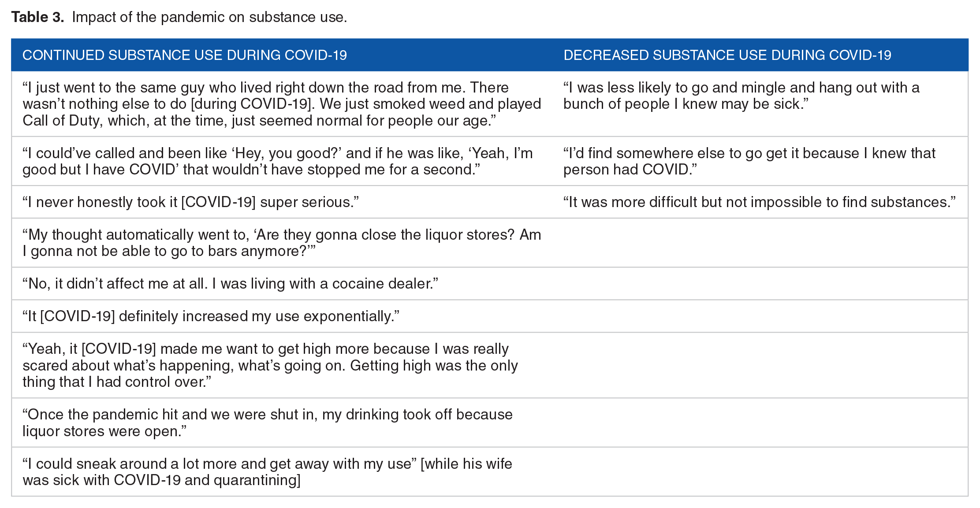This screenshot has height=508, width=980.
Task: Click the Table 3 caption title
Action: (179, 17)
